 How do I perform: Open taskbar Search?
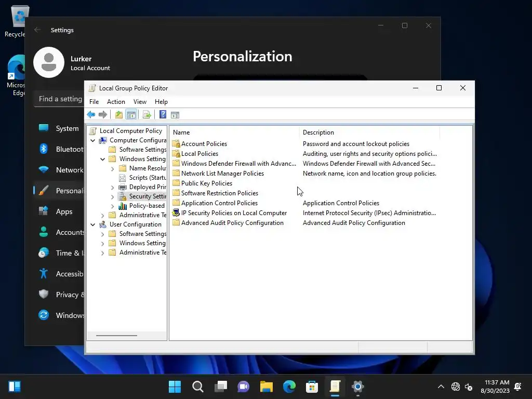pos(198,387)
